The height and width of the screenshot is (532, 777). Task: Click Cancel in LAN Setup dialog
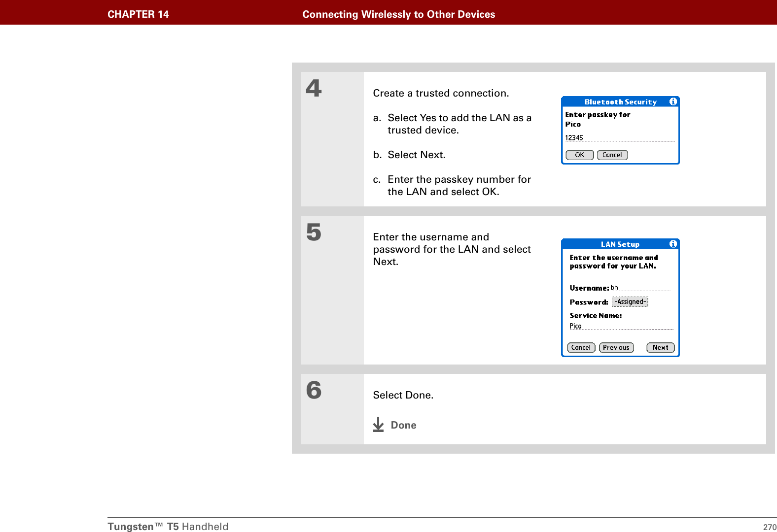click(581, 347)
